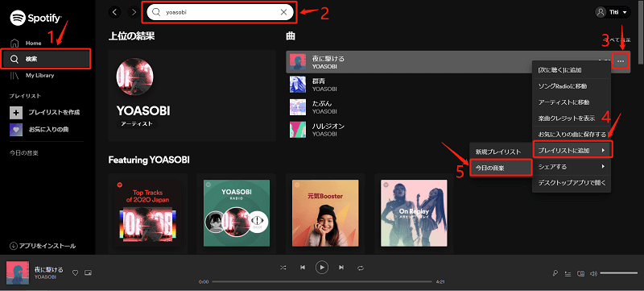Go back with the left arrow button
Viewport: 644px width, 291px height.
click(115, 12)
